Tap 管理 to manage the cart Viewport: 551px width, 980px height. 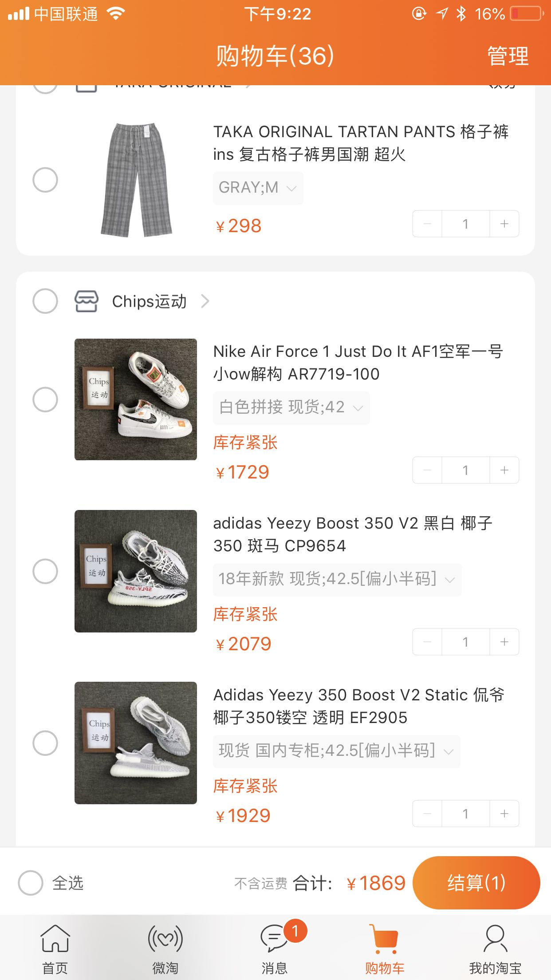[x=508, y=56]
